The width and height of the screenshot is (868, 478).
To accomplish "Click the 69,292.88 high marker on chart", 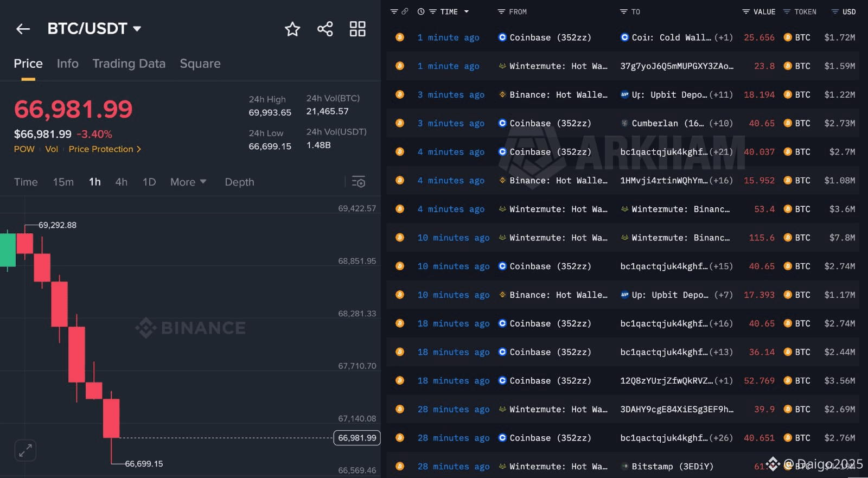I will (x=58, y=225).
